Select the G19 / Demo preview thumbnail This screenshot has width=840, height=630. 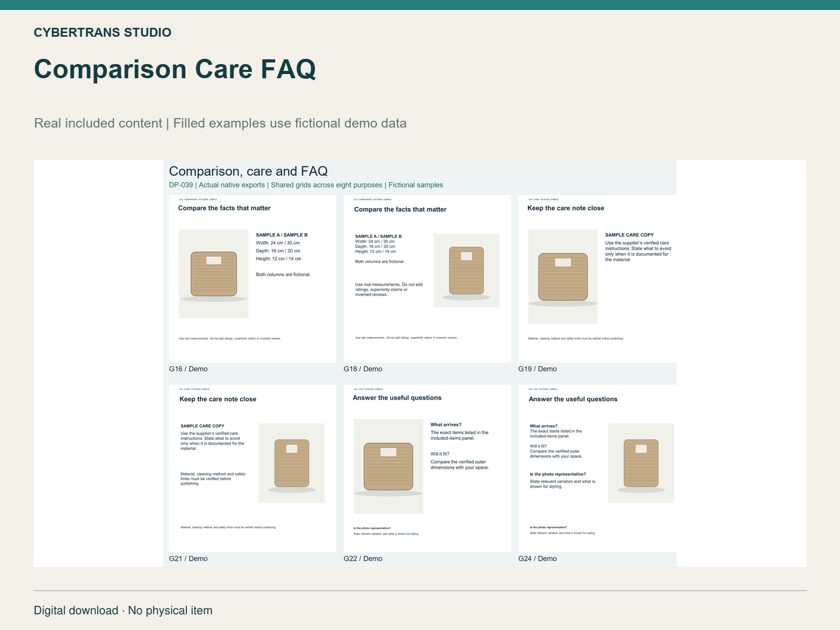[597, 279]
